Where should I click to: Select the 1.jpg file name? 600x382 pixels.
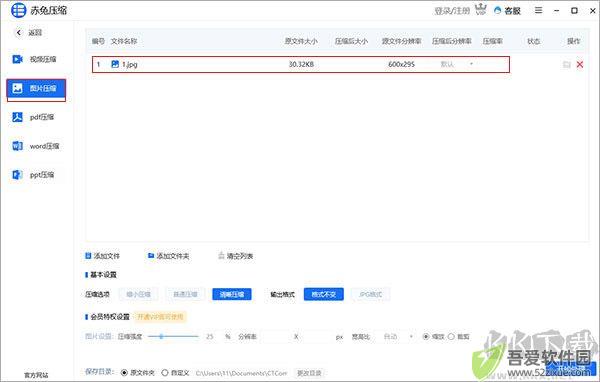(x=130, y=64)
